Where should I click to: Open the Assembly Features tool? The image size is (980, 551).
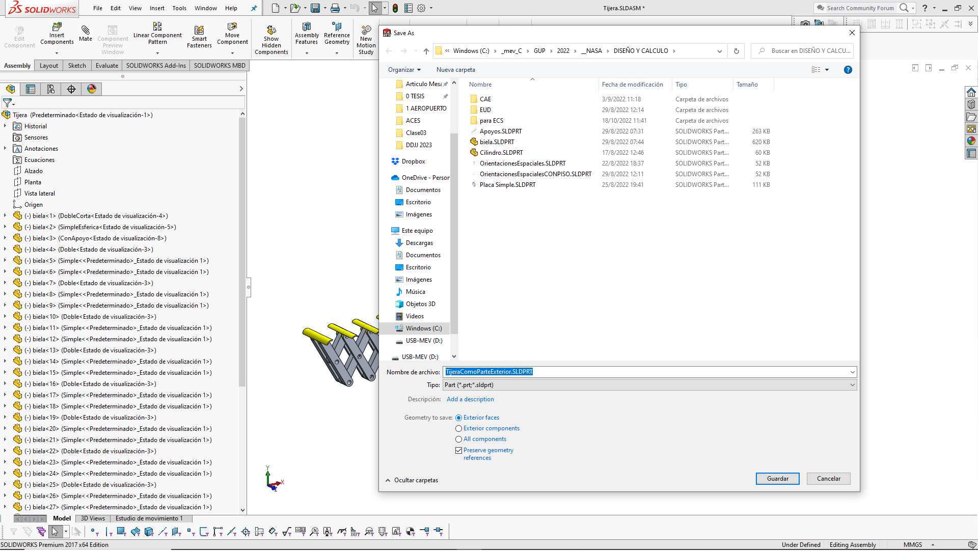coord(307,26)
